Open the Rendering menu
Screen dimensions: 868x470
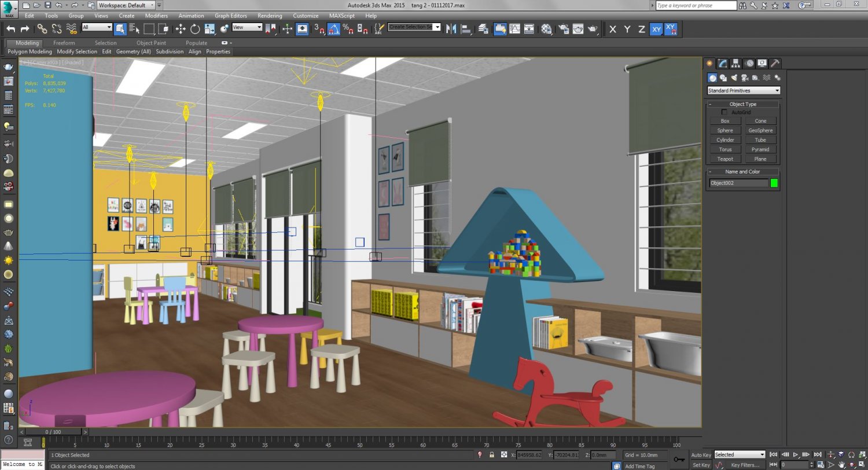click(269, 16)
